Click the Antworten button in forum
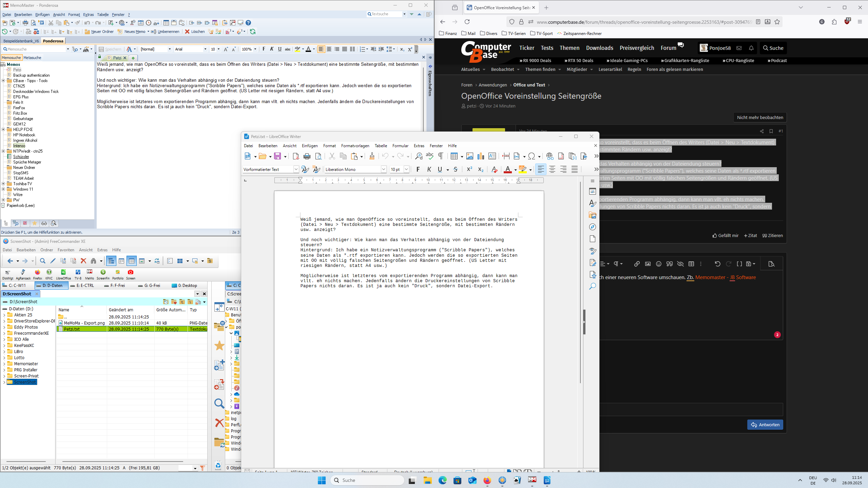 tap(765, 425)
